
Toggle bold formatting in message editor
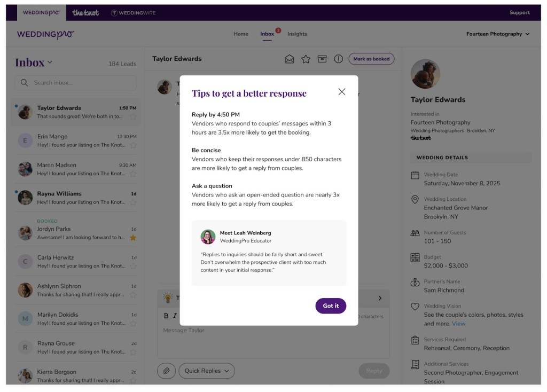166,316
